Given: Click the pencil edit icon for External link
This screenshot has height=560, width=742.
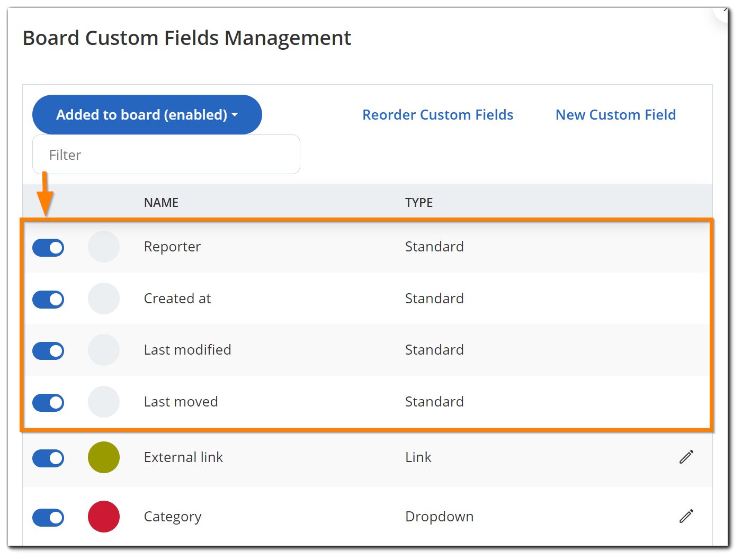Looking at the screenshot, I should click(686, 457).
